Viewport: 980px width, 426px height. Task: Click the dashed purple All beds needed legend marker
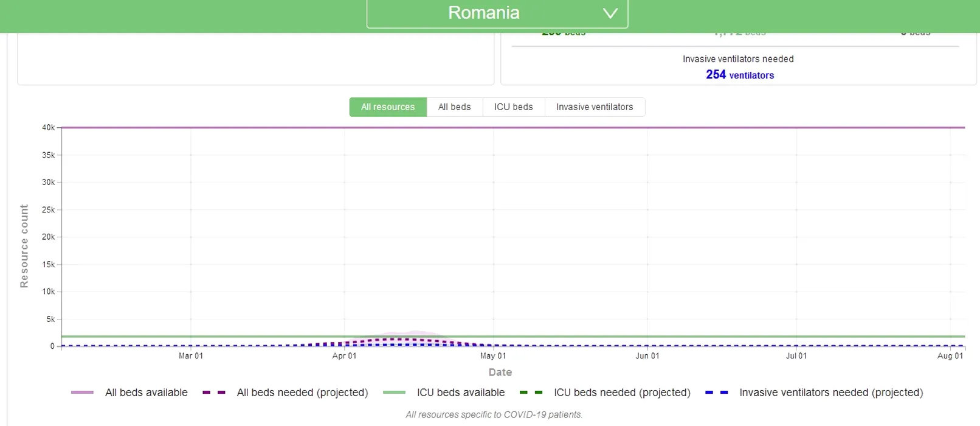click(214, 393)
